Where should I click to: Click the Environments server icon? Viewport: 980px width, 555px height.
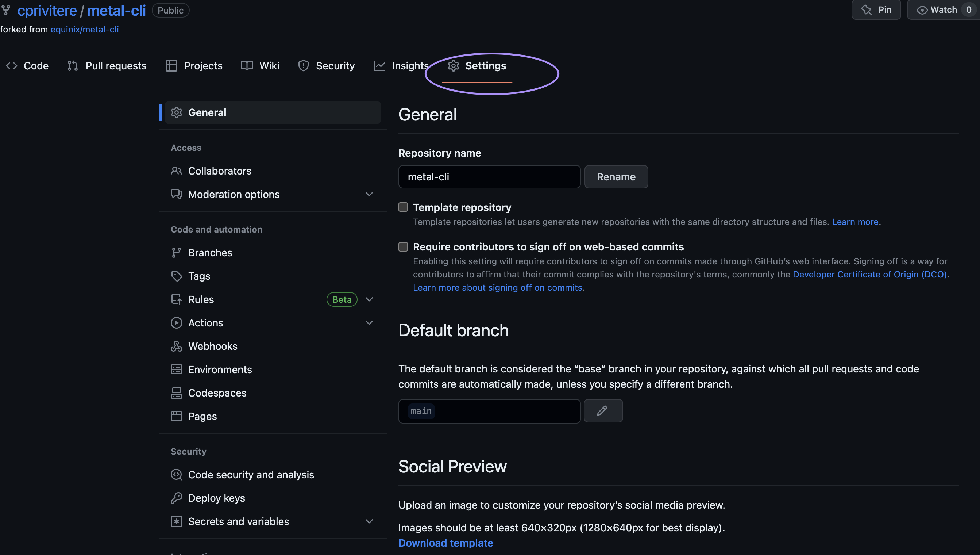click(x=176, y=370)
